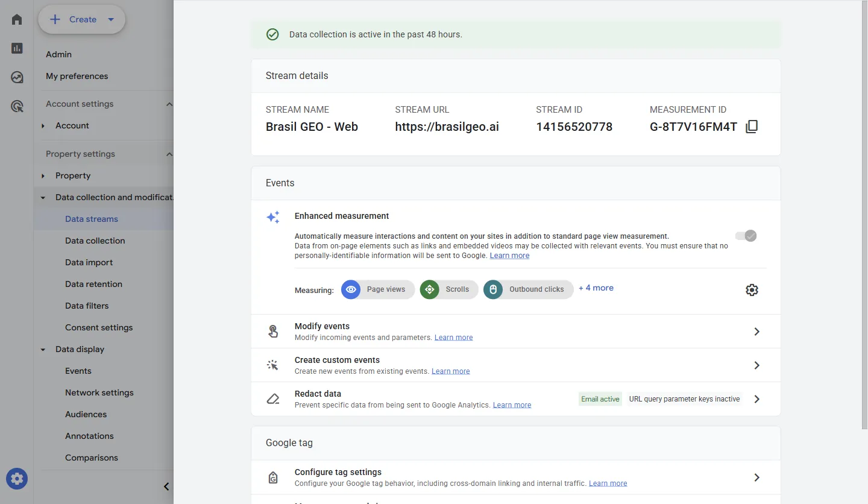Expand the Property tree item
Image resolution: width=868 pixels, height=504 pixels.
click(x=43, y=176)
